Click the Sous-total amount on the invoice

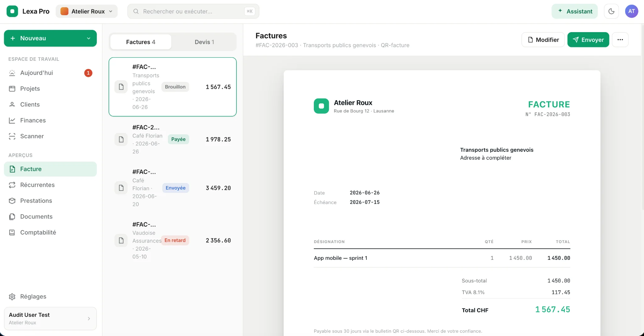(558, 281)
